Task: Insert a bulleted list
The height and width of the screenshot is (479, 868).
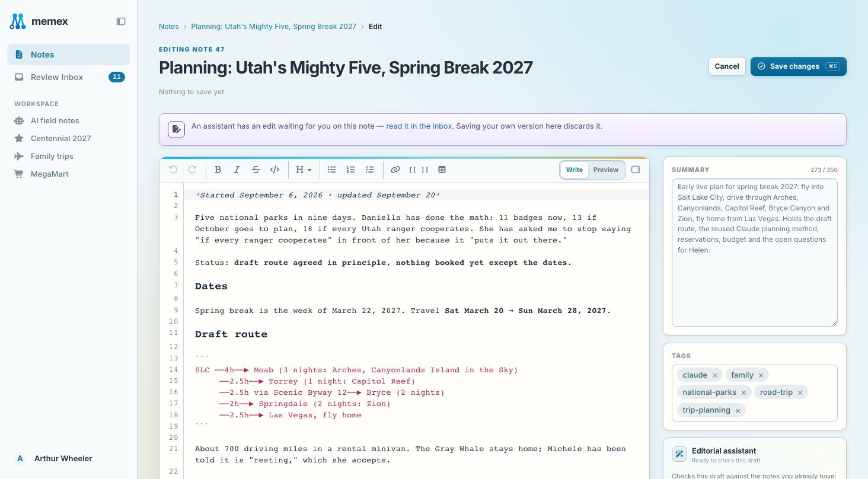Action: pos(331,170)
